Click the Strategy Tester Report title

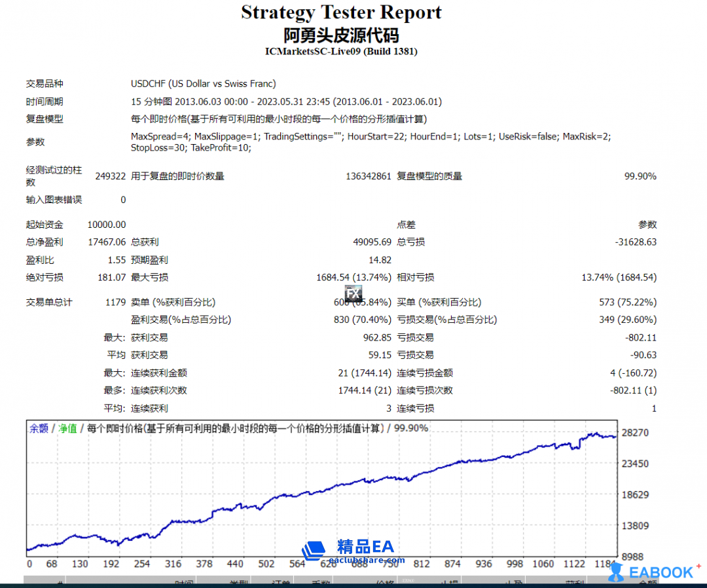pos(341,12)
